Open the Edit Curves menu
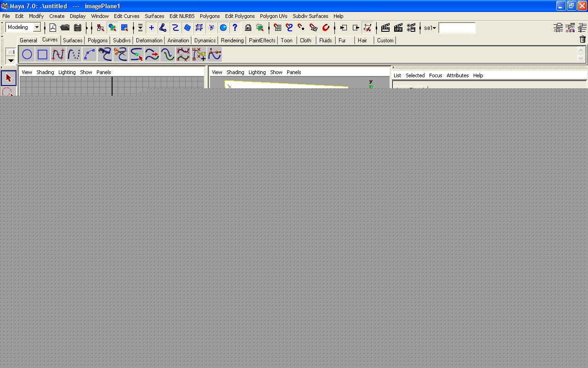588x368 pixels. (126, 16)
